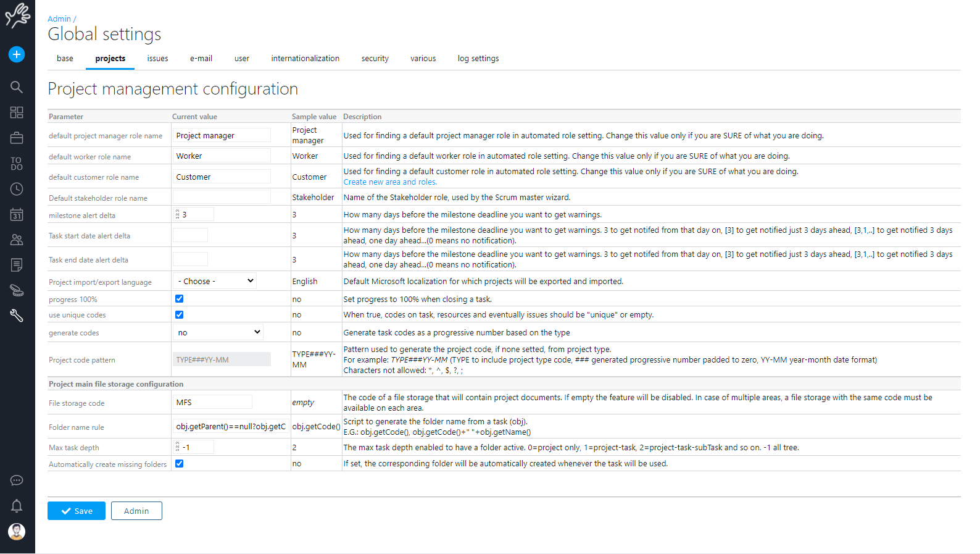Open the TO DO list icon
980x554 pixels.
click(17, 163)
